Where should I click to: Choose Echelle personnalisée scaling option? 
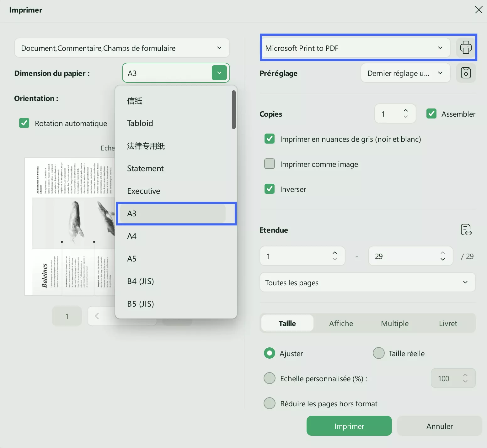tap(270, 378)
